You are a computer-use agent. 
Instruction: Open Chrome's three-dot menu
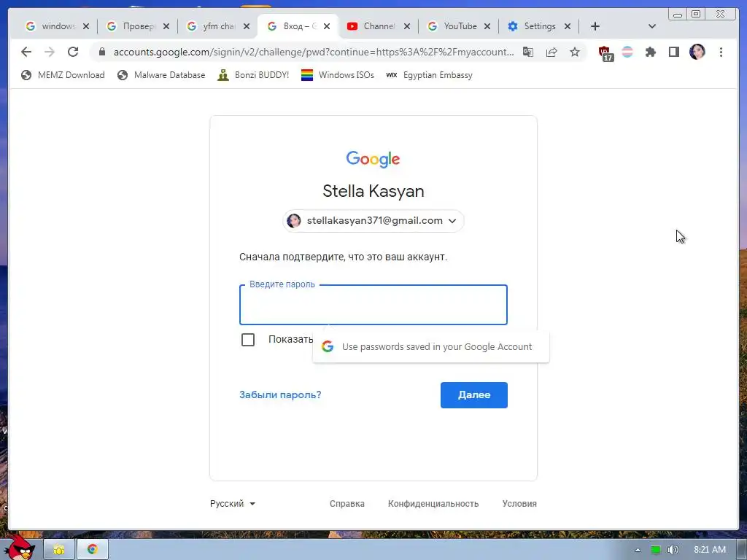coord(721,52)
